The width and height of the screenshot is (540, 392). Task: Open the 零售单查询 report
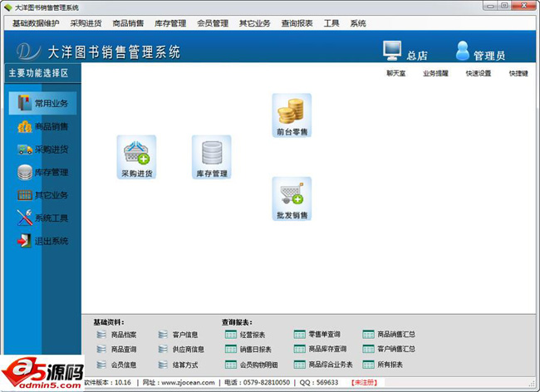[x=317, y=334]
